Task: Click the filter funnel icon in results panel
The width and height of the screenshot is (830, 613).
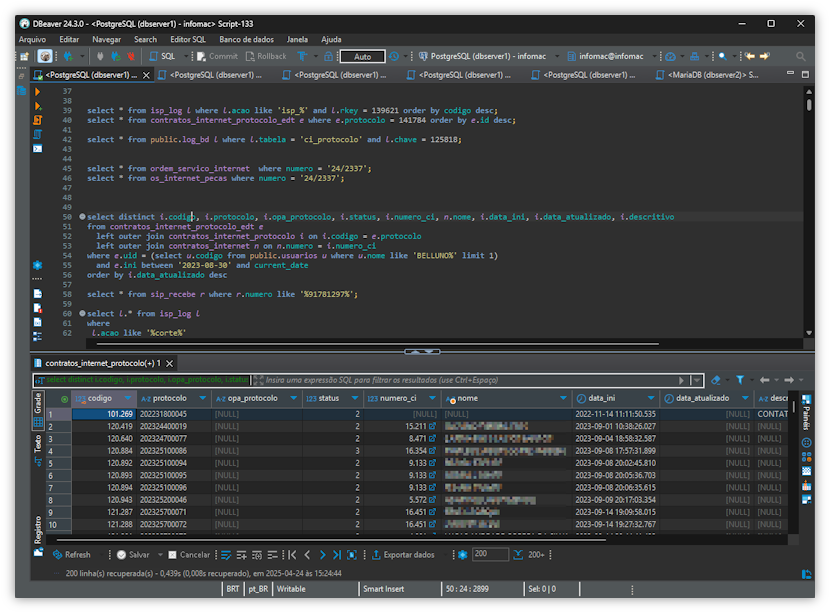Action: 740,380
